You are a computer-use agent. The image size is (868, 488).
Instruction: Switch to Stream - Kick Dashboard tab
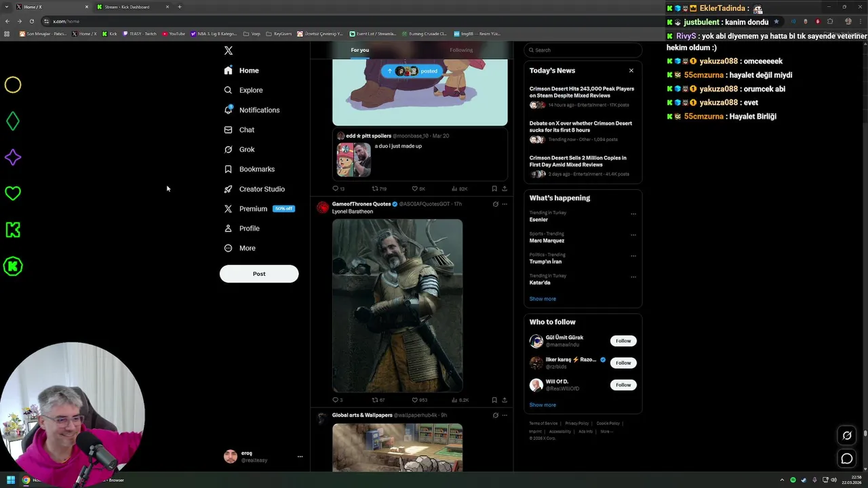click(x=132, y=7)
